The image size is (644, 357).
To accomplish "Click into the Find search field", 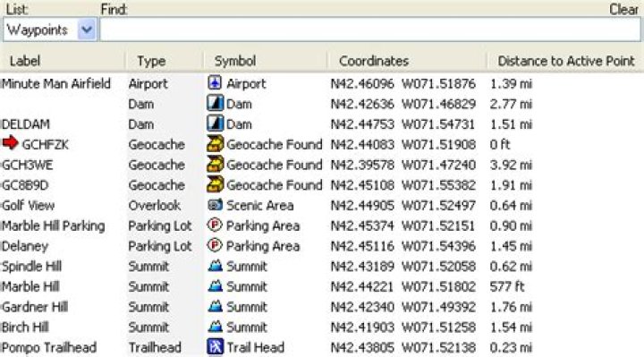I will pyautogui.click(x=369, y=30).
